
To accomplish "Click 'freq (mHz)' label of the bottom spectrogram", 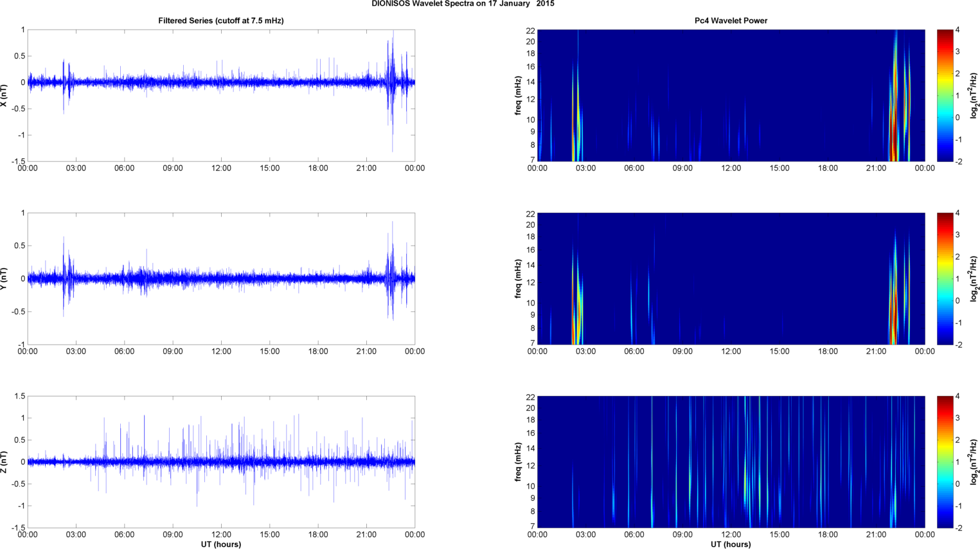I will click(x=518, y=462).
